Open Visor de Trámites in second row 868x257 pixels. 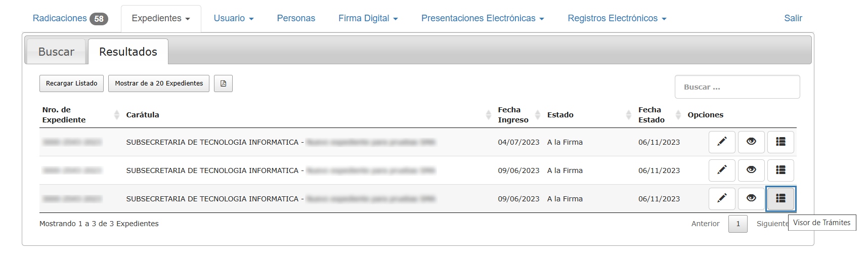click(x=780, y=170)
